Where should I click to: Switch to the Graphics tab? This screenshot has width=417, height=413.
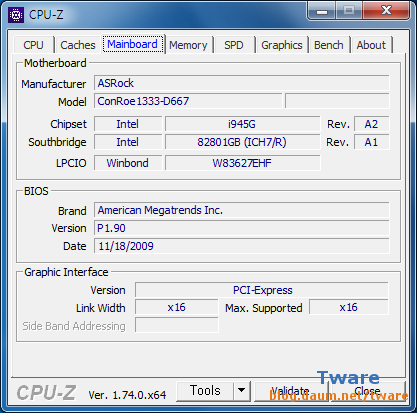point(282,45)
